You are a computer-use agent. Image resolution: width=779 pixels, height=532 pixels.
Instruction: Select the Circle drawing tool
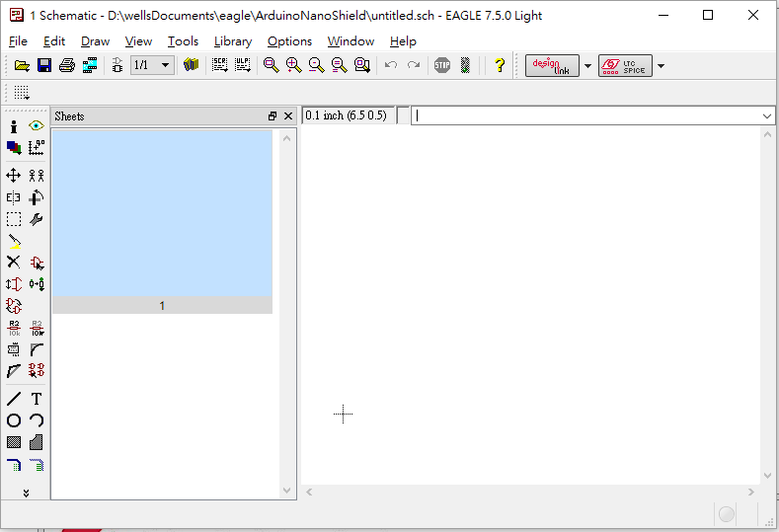14,420
